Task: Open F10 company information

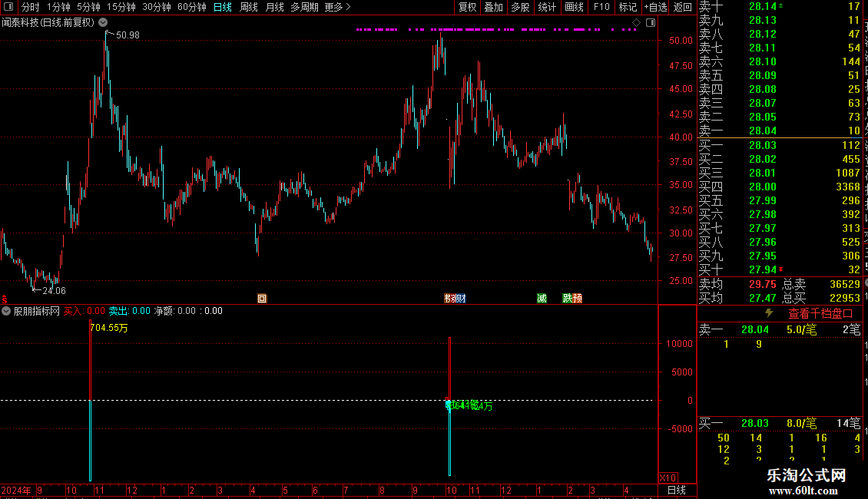Action: (x=601, y=7)
